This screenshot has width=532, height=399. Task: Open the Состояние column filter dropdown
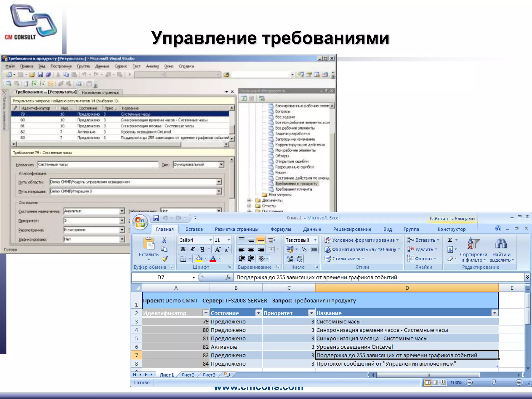258,313
